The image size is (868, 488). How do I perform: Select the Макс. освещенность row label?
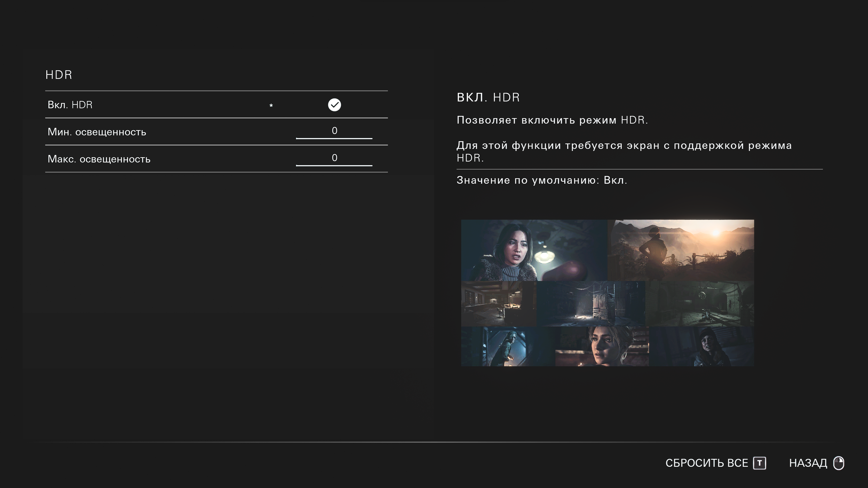(99, 159)
